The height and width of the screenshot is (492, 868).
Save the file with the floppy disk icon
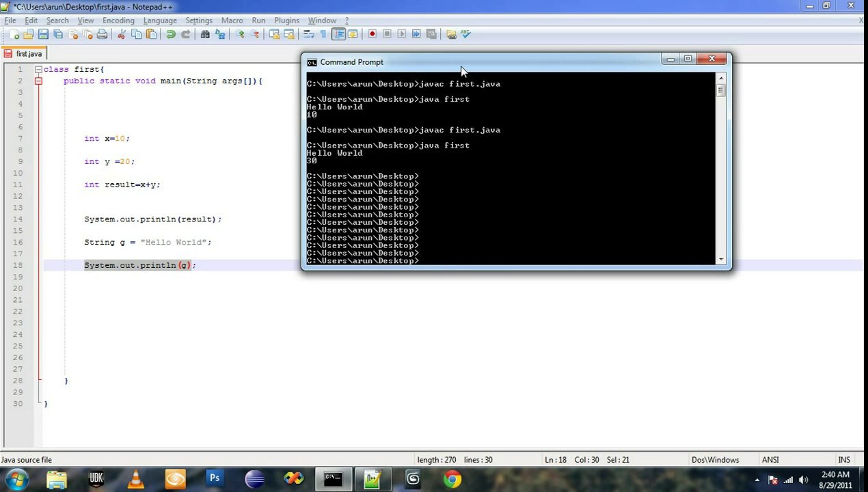(43, 34)
